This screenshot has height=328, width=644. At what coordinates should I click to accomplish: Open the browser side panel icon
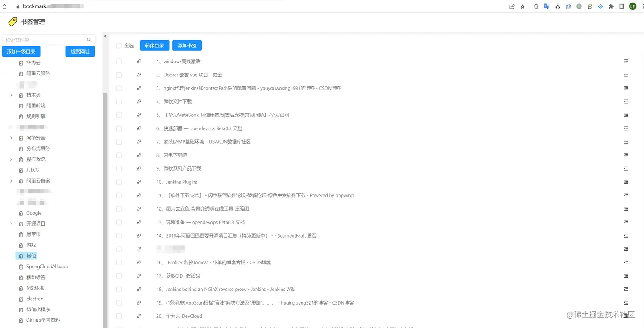pyautogui.click(x=622, y=6)
